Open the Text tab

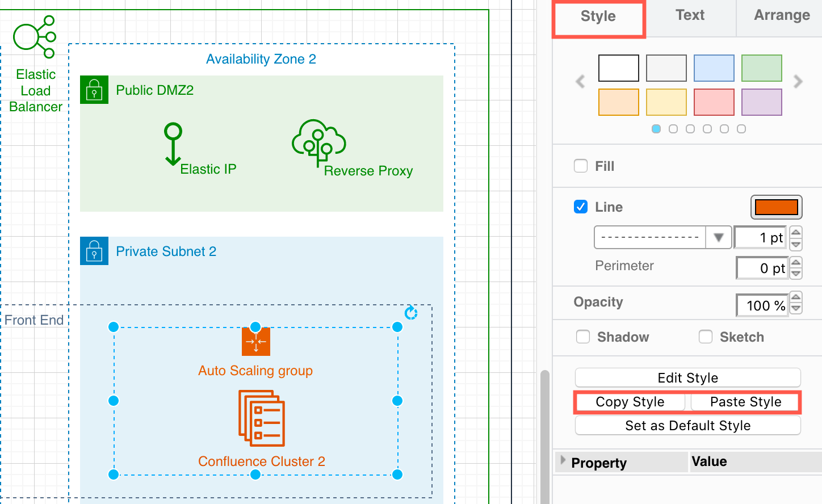click(x=690, y=15)
